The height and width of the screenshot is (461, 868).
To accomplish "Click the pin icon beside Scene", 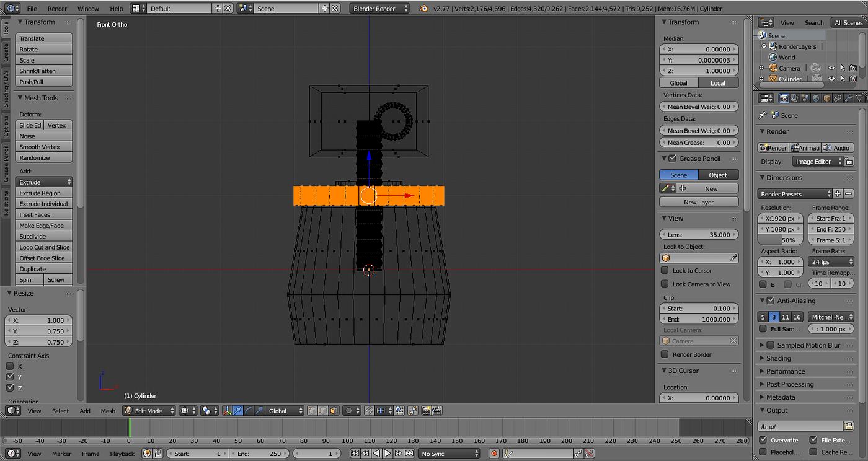I will click(x=763, y=115).
